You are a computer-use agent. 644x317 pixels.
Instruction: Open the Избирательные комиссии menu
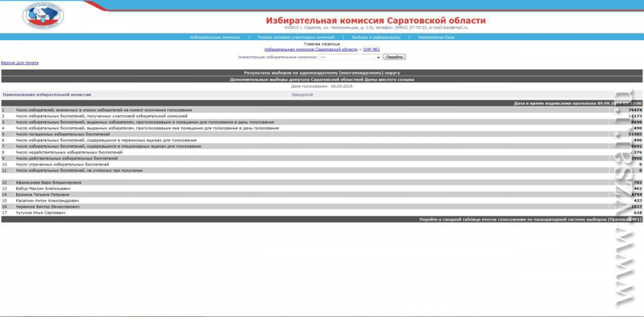point(215,38)
